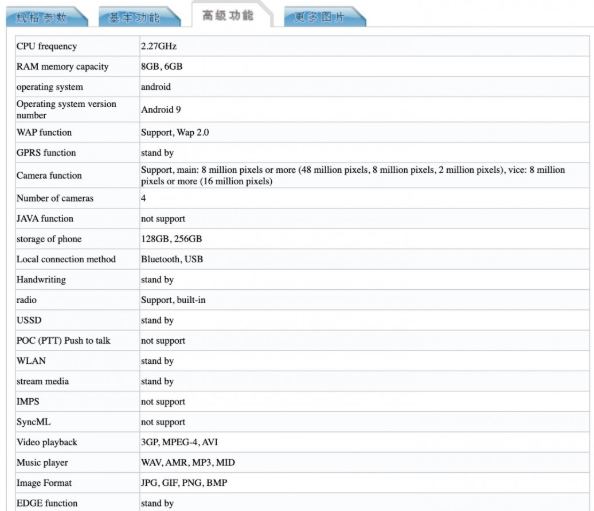Viewport: 594px width, 511px height.
Task: Click the CPU frequency row label
Action: (47, 46)
